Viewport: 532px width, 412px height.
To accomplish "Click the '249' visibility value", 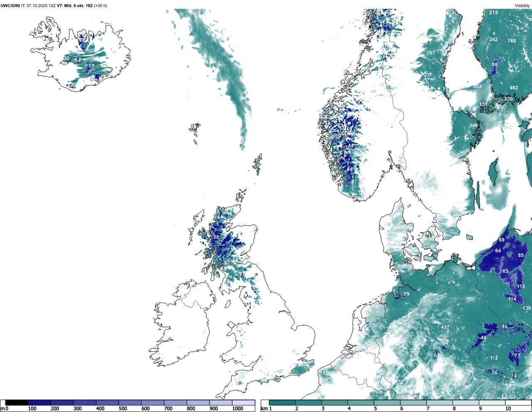I will click(x=473, y=126).
